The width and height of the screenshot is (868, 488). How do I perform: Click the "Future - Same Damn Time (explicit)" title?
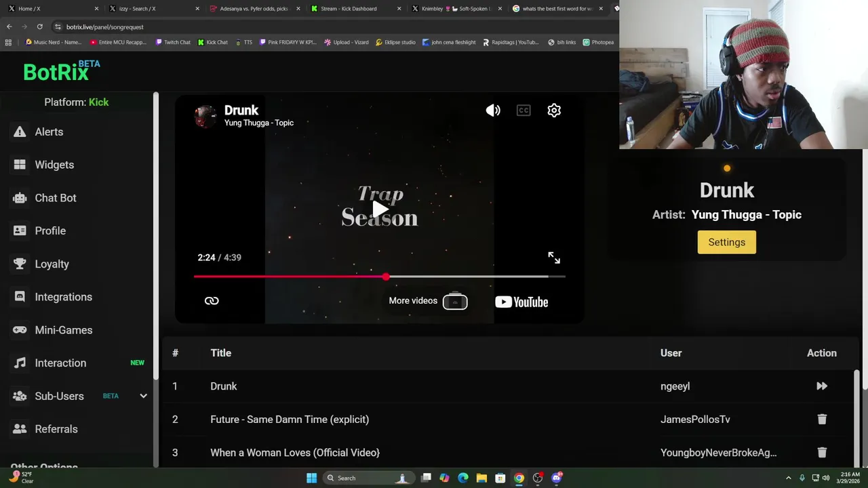tap(290, 420)
